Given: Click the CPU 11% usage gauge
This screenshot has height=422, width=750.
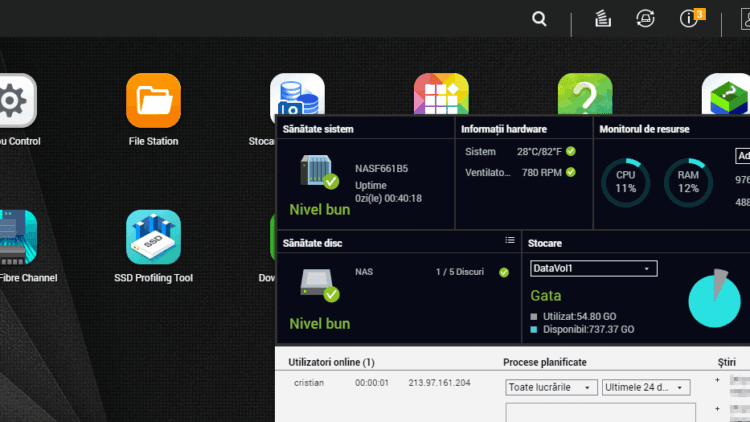Looking at the screenshot, I should click(626, 182).
